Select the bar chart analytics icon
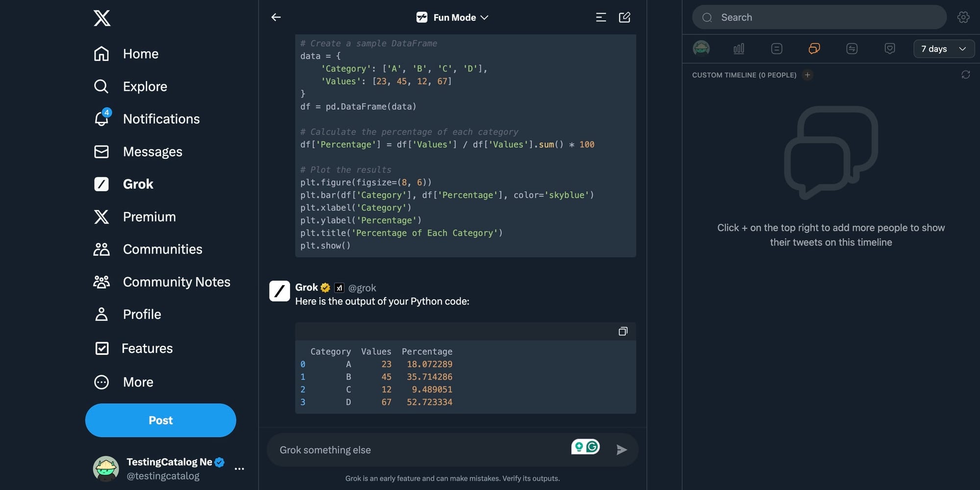Screen dimensions: 980x490 click(x=738, y=49)
